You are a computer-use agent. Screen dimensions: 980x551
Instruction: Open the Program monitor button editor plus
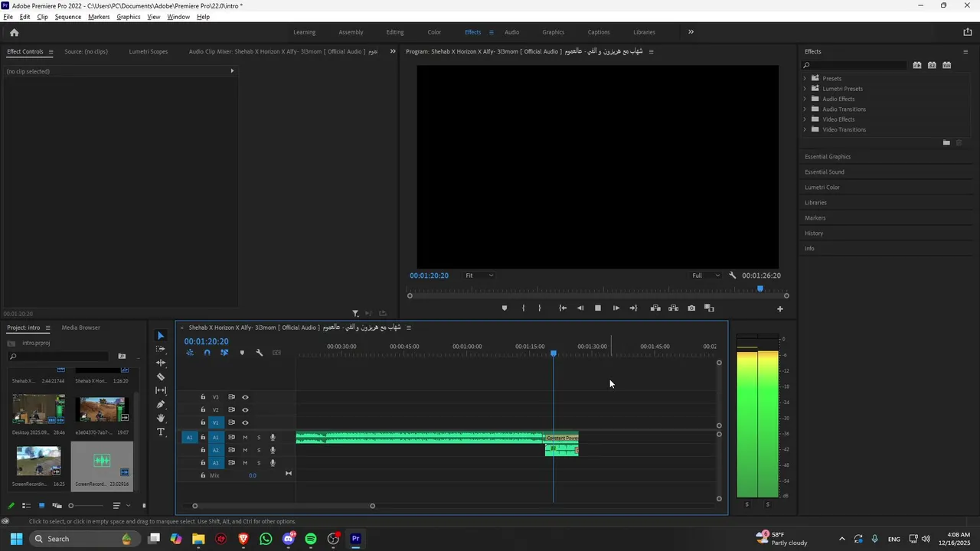click(780, 309)
